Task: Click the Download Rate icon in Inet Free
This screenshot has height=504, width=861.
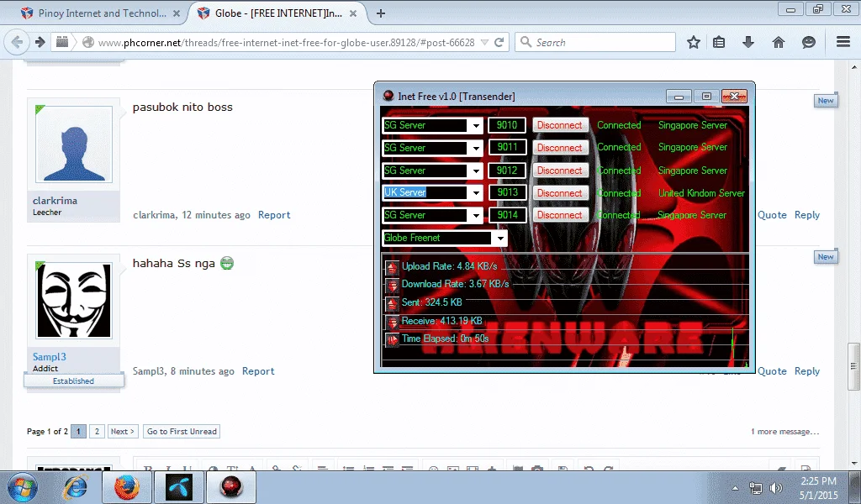Action: (x=392, y=286)
